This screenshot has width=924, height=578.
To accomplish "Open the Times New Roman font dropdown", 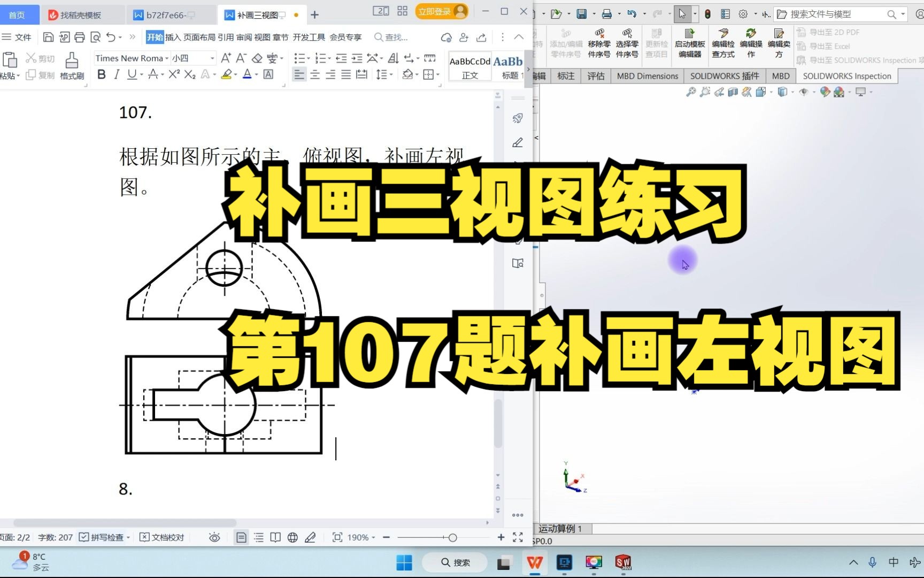I will point(167,58).
